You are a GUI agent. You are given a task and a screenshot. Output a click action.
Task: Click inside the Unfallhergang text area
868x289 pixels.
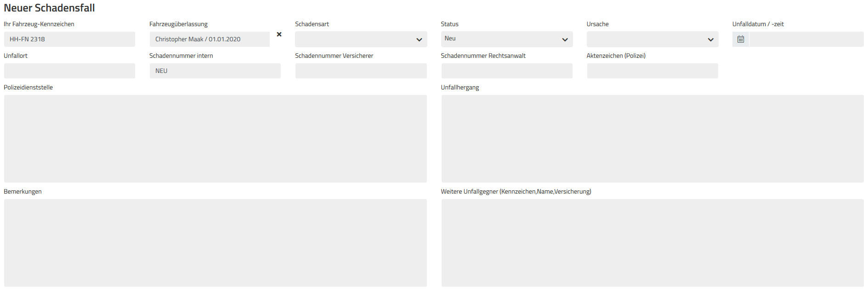click(x=652, y=139)
